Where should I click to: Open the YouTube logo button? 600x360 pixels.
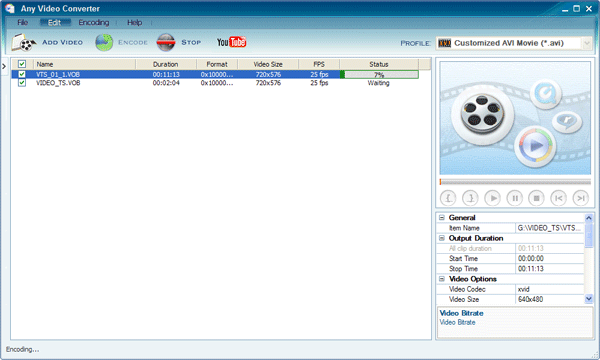(x=232, y=42)
